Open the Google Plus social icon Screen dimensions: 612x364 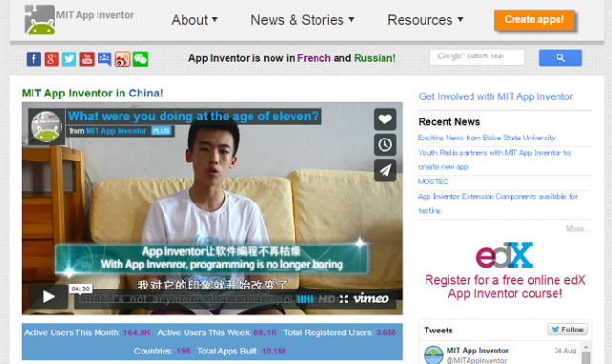tap(52, 59)
